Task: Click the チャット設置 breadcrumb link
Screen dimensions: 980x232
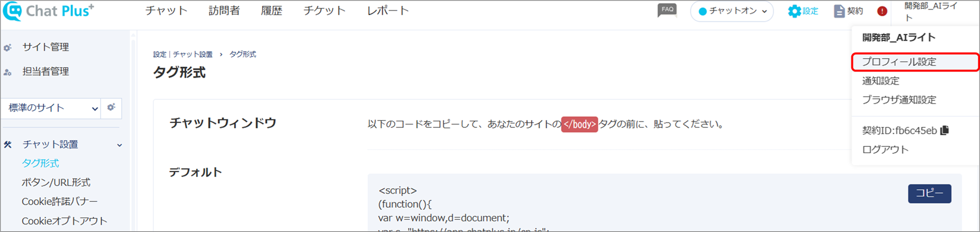Action: point(193,54)
